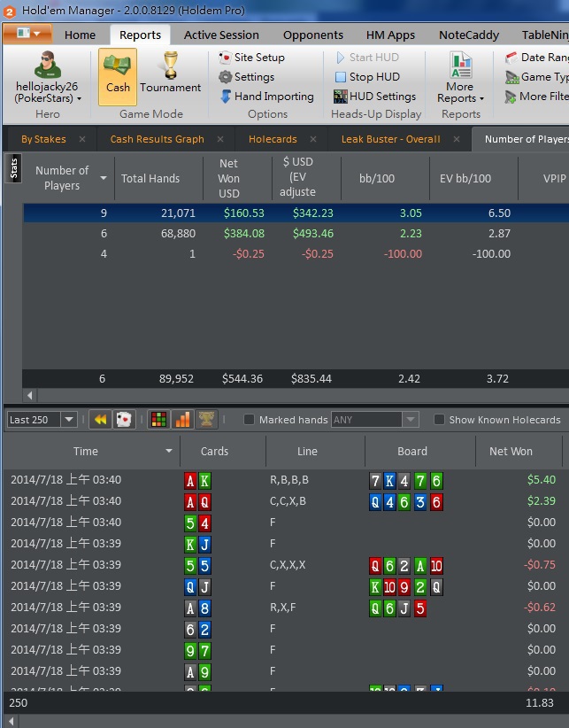The width and height of the screenshot is (569, 728).
Task: Sort by Net Won USD column
Action: pyautogui.click(x=237, y=178)
